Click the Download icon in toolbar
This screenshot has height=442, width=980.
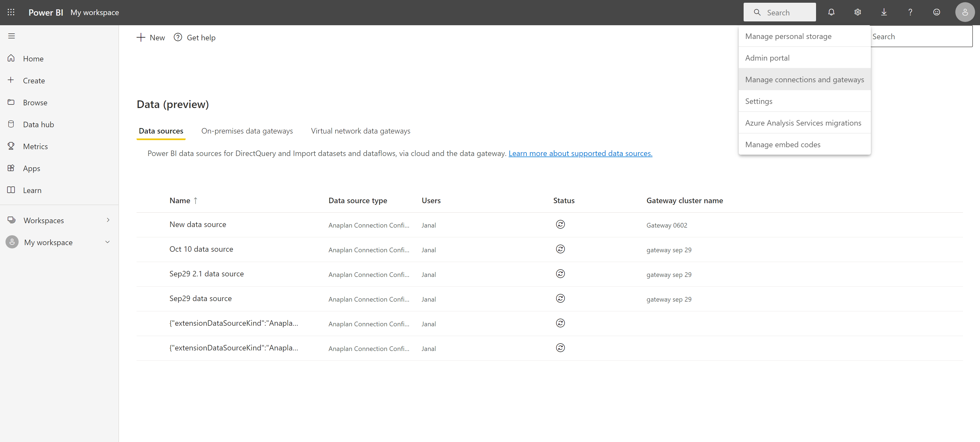[884, 12]
